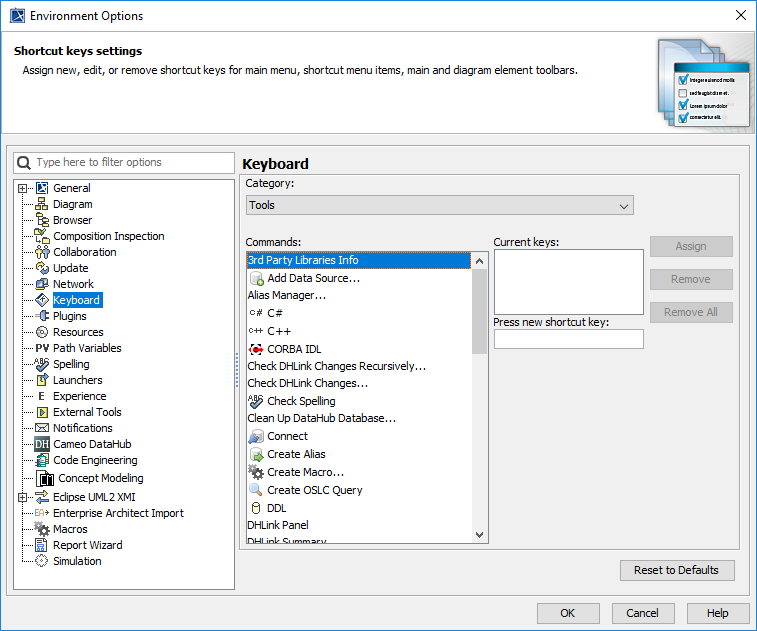The width and height of the screenshot is (757, 631).
Task: Click the Update globe icon
Action: coord(42,267)
